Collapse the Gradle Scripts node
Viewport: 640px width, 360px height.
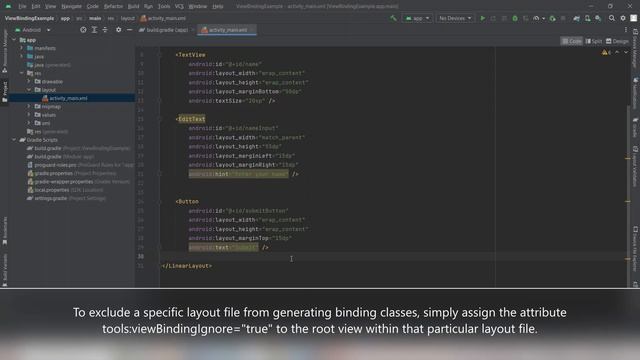tap(15, 140)
